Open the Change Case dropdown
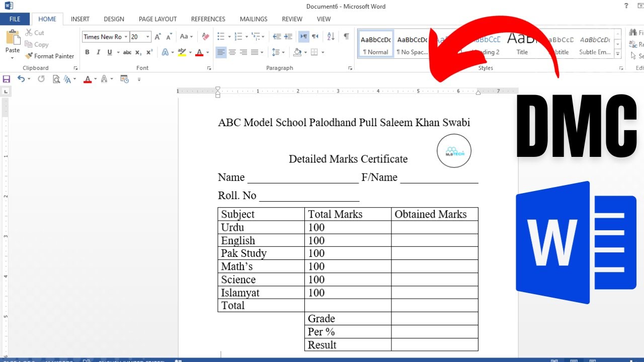Screen dimensions: 644x362 (186, 37)
